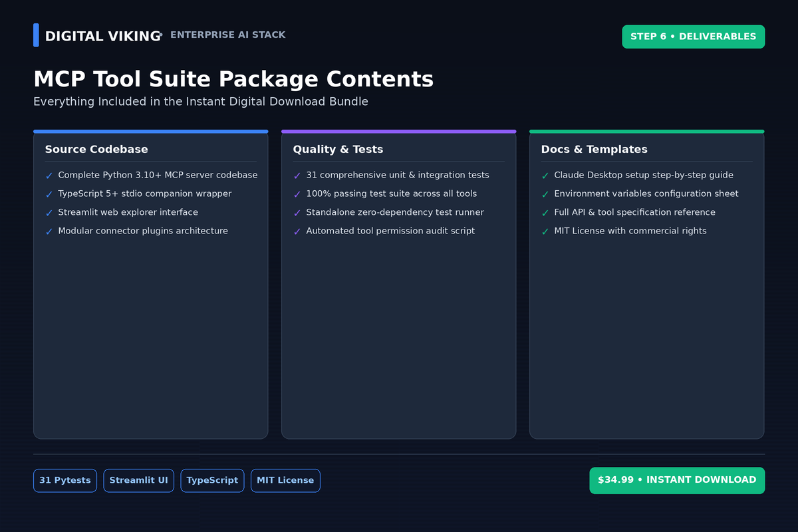The width and height of the screenshot is (798, 532).
Task: Click text 'Environment variables configuration sheet'
Action: (646, 194)
